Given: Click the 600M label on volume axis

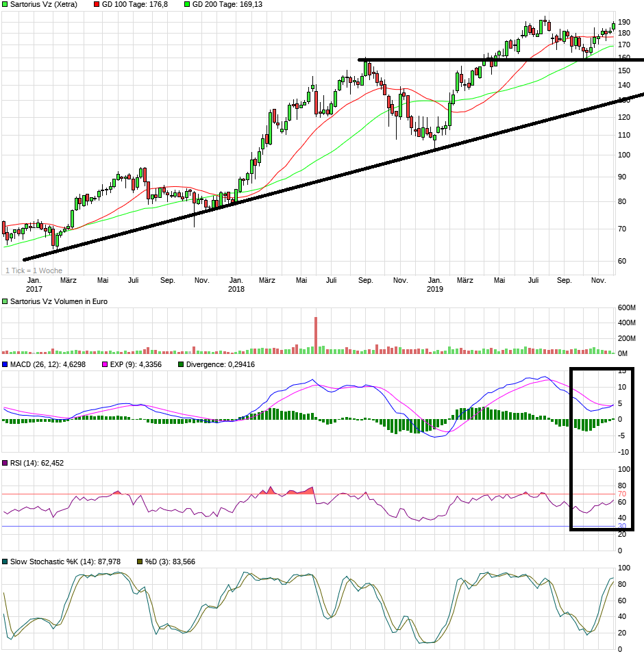Looking at the screenshot, I should click(627, 307).
